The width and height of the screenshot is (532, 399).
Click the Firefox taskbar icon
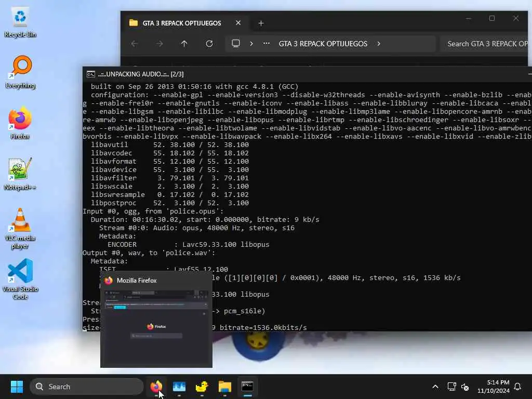pos(156,387)
